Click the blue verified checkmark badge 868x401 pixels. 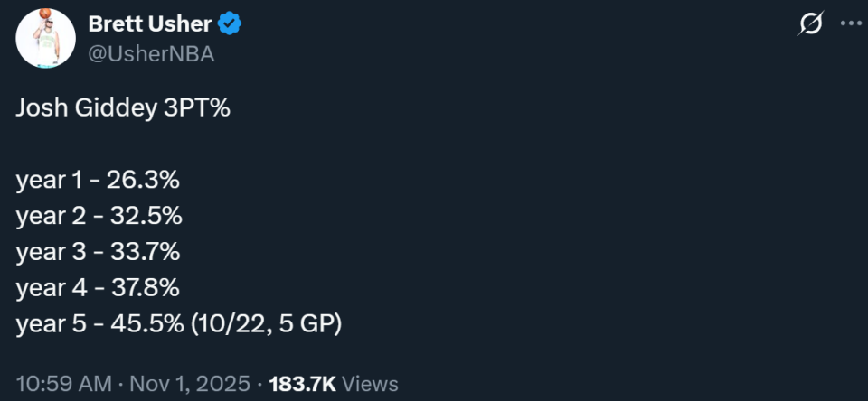[x=231, y=25]
